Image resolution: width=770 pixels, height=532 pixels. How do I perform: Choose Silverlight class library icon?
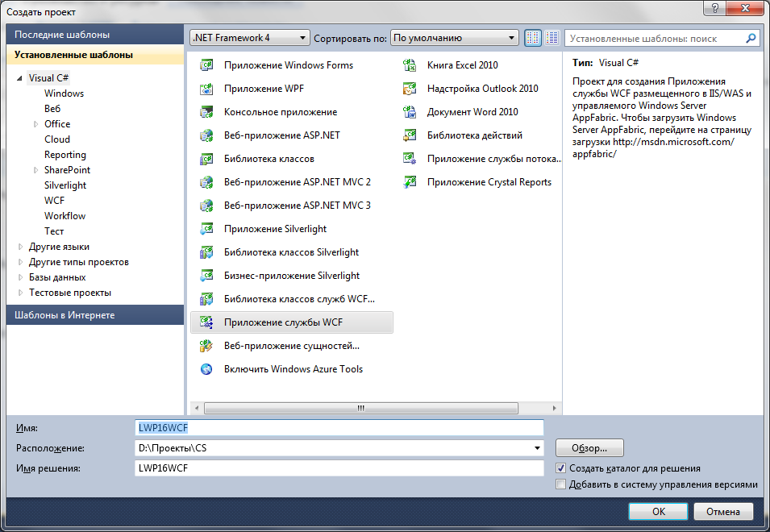click(206, 252)
